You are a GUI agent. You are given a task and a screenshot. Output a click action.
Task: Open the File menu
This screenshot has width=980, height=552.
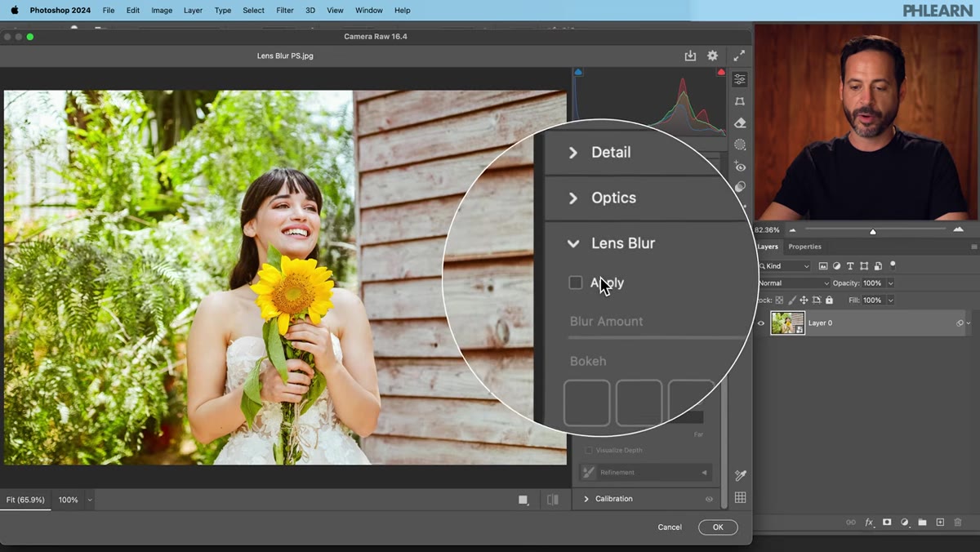click(109, 11)
